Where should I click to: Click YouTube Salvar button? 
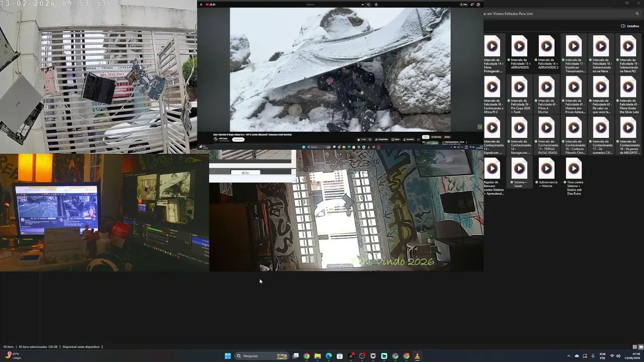point(396,139)
